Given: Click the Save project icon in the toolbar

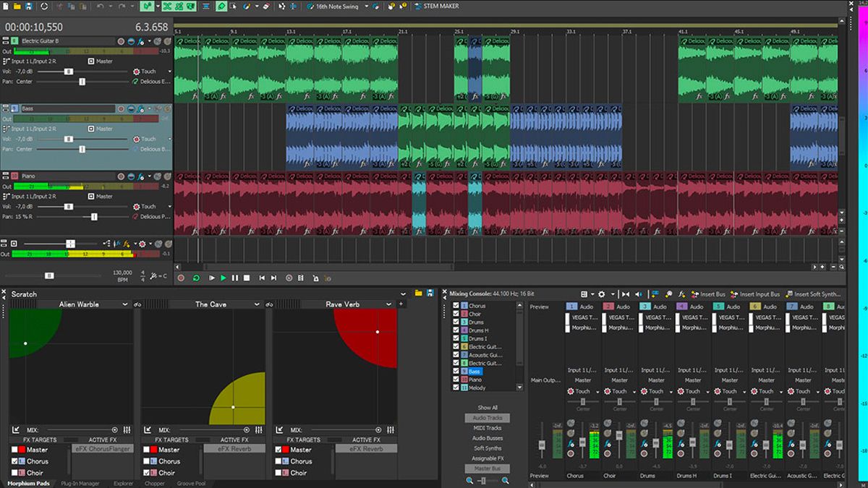Looking at the screenshot, I should pyautogui.click(x=28, y=6).
